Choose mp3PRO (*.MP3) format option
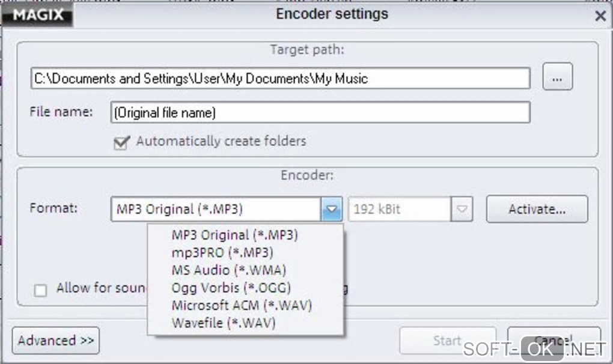 tap(222, 252)
